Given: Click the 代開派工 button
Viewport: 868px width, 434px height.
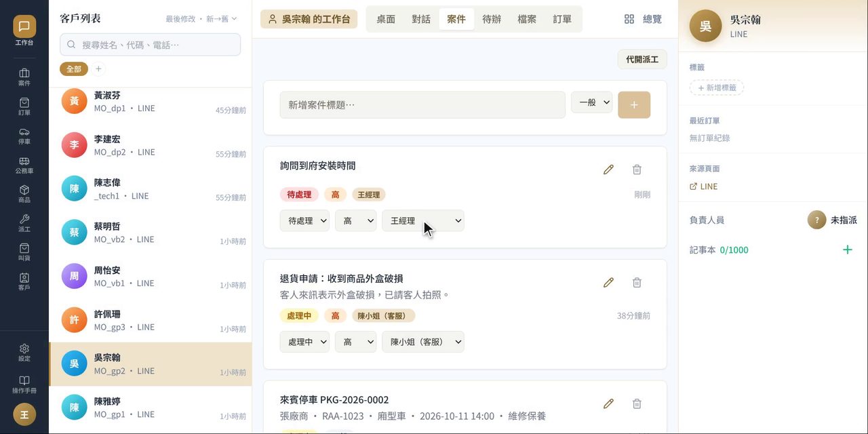Looking at the screenshot, I should pyautogui.click(x=642, y=59).
